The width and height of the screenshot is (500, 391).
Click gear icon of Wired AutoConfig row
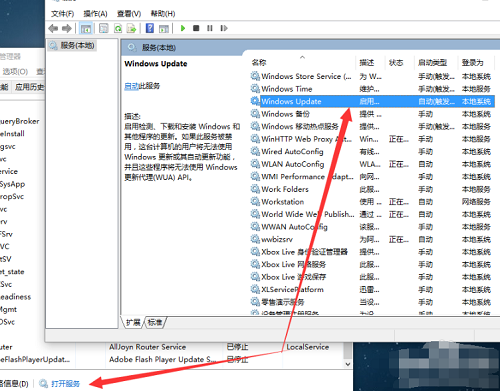255,152
